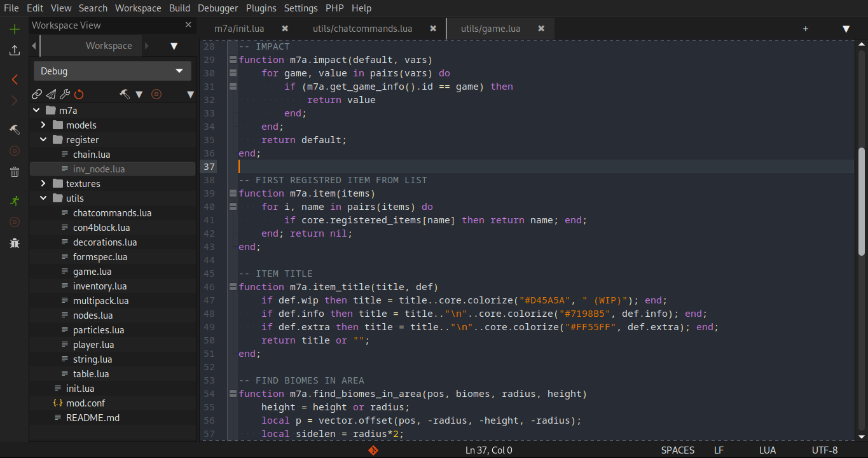
Task: Click the trash can clean icon
Action: [15, 172]
